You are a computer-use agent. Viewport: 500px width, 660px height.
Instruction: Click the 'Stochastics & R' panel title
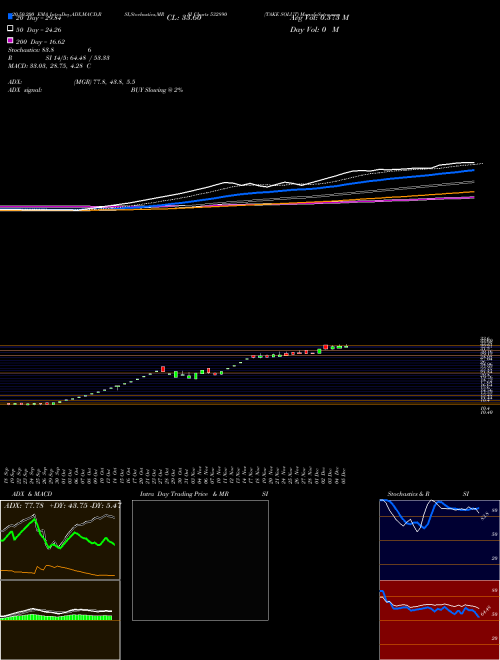click(409, 494)
